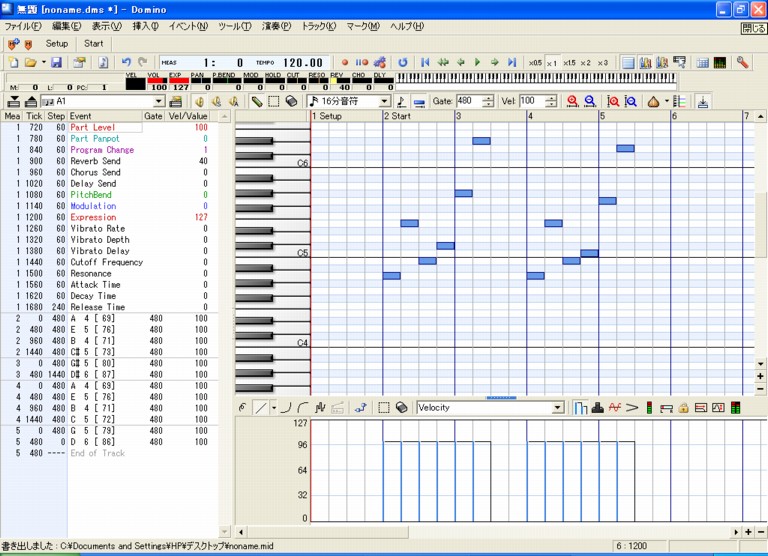Select the rectangle selection tool in the track toolbar
This screenshot has width=768, height=556.
pos(274,101)
